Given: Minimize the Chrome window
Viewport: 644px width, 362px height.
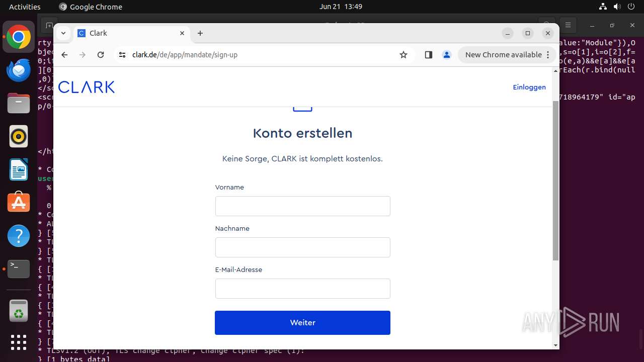Looking at the screenshot, I should click(508, 33).
